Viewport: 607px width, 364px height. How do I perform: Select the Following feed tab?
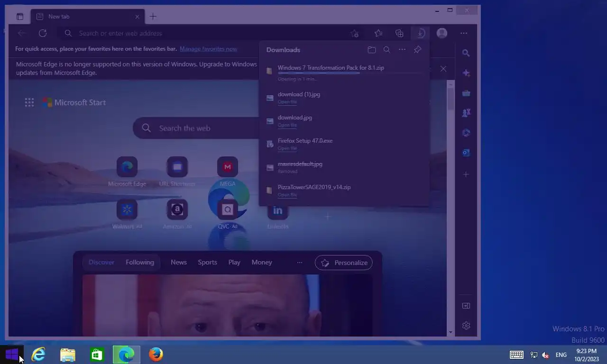[140, 262]
